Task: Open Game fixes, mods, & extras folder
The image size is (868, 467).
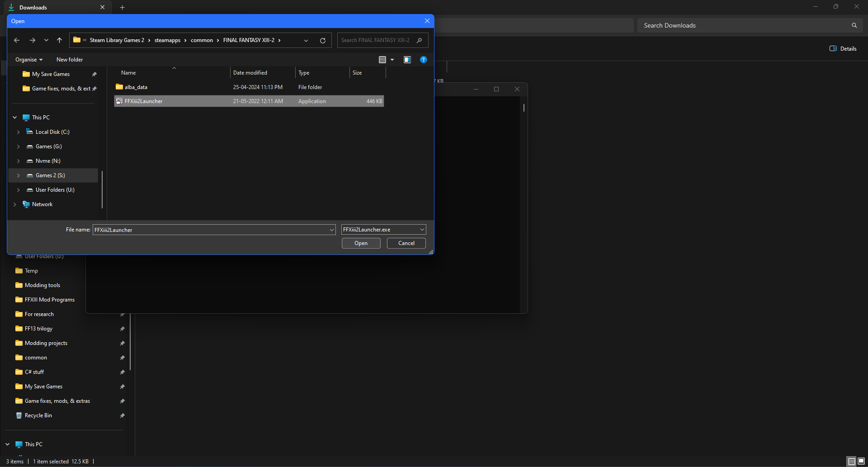Action: tap(57, 401)
